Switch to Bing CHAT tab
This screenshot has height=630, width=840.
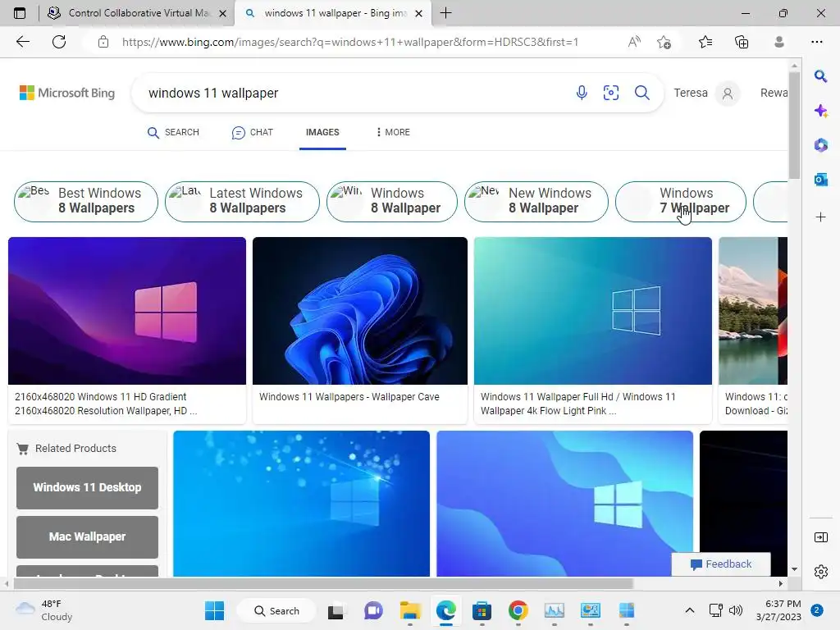tap(253, 132)
